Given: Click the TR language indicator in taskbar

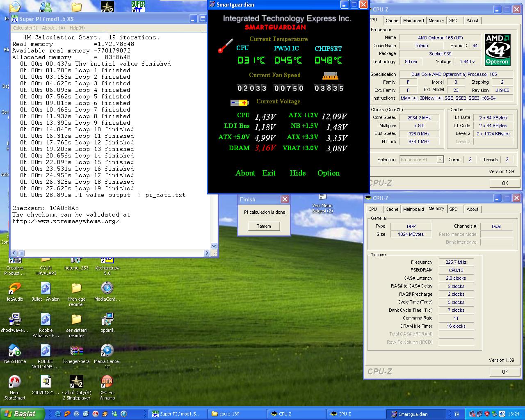Looking at the screenshot, I should click(457, 414).
